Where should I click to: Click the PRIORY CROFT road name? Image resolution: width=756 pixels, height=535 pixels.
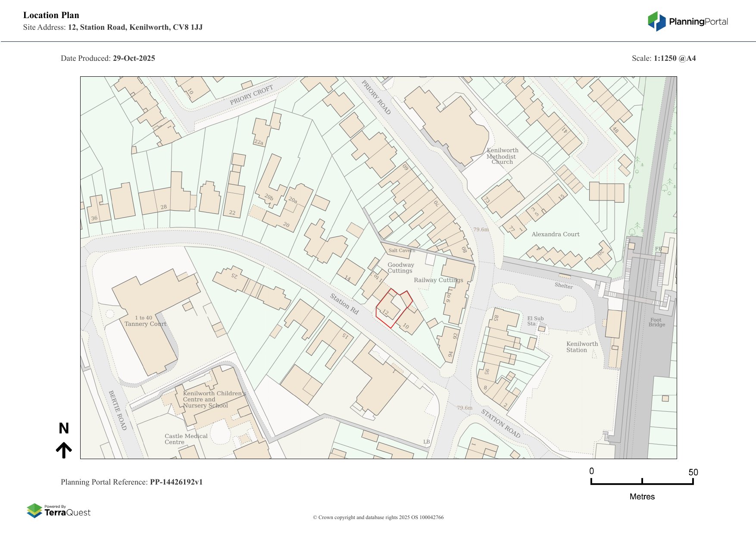pos(251,95)
